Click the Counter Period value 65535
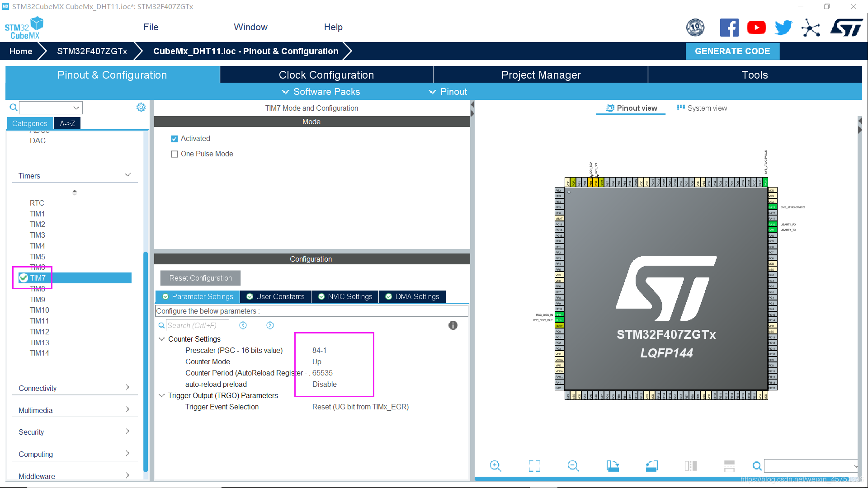The width and height of the screenshot is (868, 488). 322,373
